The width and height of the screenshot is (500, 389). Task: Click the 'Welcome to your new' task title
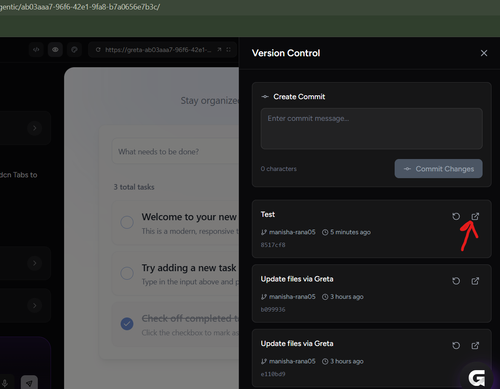189,217
